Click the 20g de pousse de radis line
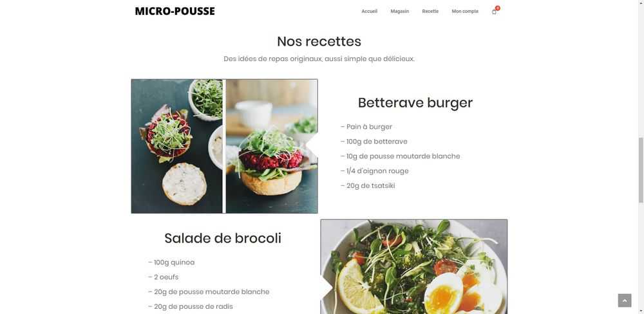The height and width of the screenshot is (314, 644). [190, 307]
